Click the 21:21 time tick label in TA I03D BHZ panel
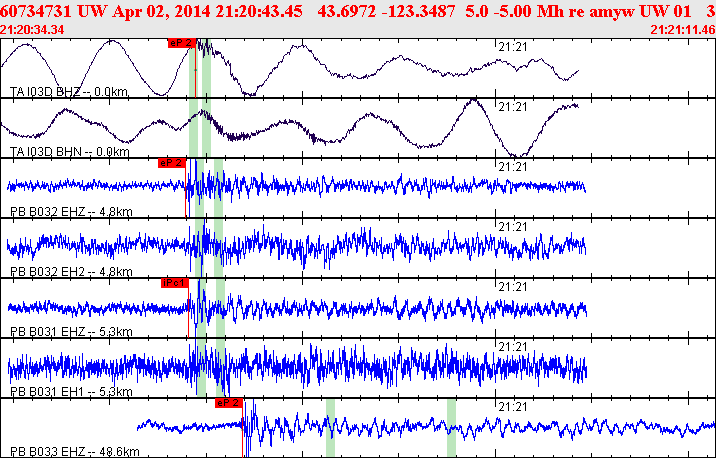716x458 pixels. [x=512, y=47]
